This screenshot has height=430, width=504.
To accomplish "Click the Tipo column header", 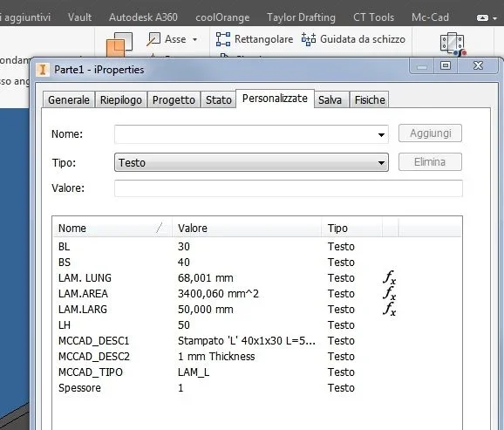I will pos(352,228).
